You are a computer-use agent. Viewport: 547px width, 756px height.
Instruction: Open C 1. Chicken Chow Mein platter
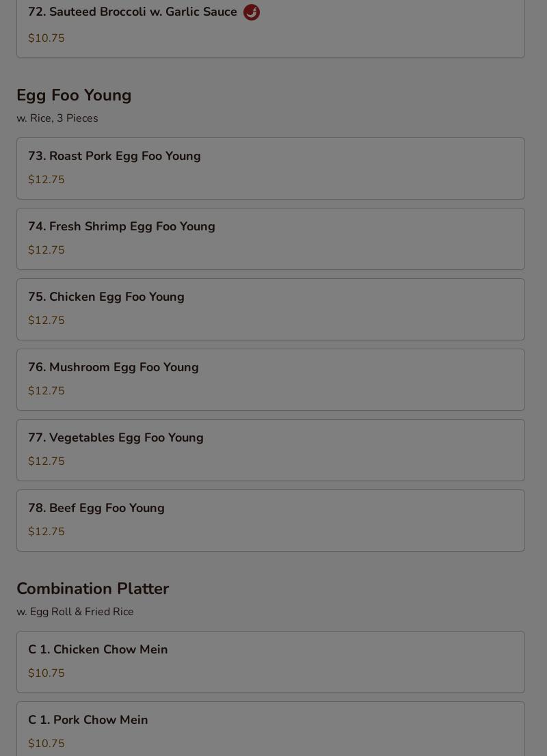click(x=271, y=662)
